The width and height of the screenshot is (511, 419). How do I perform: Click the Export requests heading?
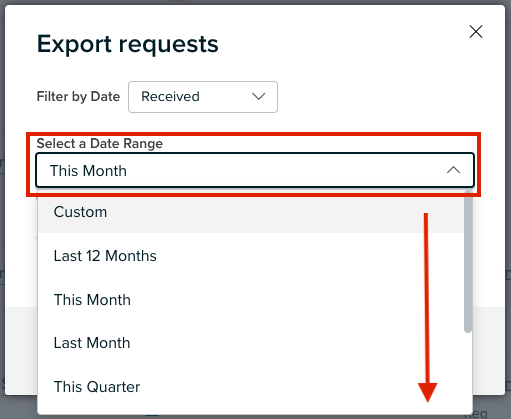128,44
